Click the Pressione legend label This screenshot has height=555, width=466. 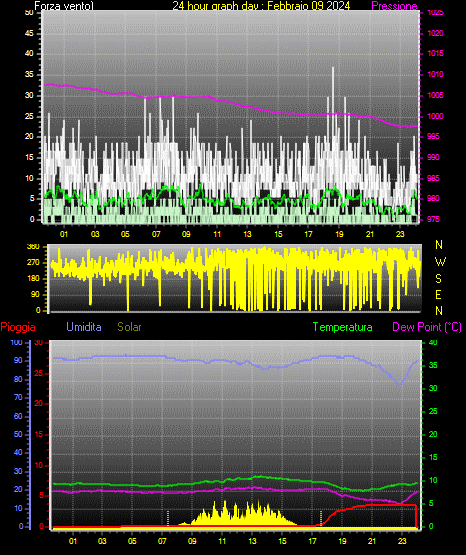tap(395, 6)
